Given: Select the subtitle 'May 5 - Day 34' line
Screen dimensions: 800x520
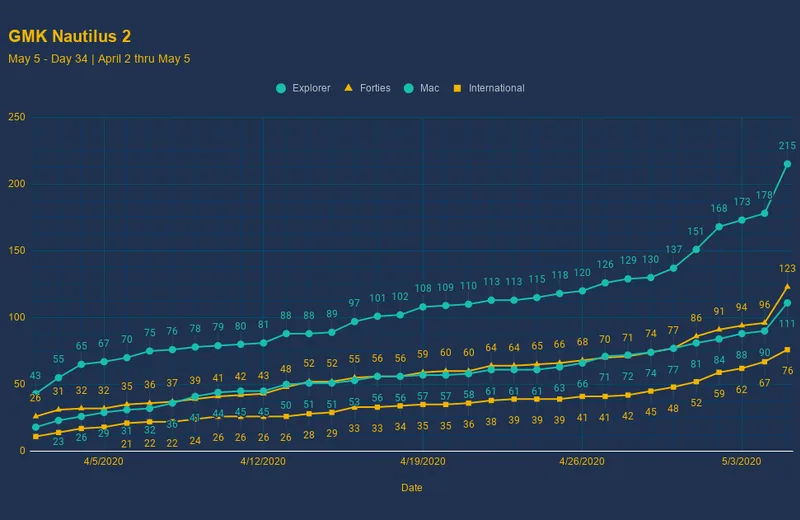Looking at the screenshot, I should click(99, 59).
